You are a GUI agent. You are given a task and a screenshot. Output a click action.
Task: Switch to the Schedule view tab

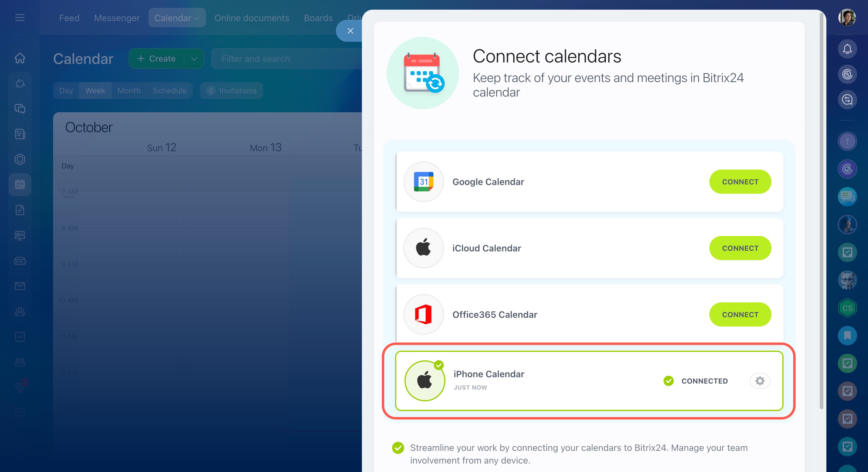(169, 90)
